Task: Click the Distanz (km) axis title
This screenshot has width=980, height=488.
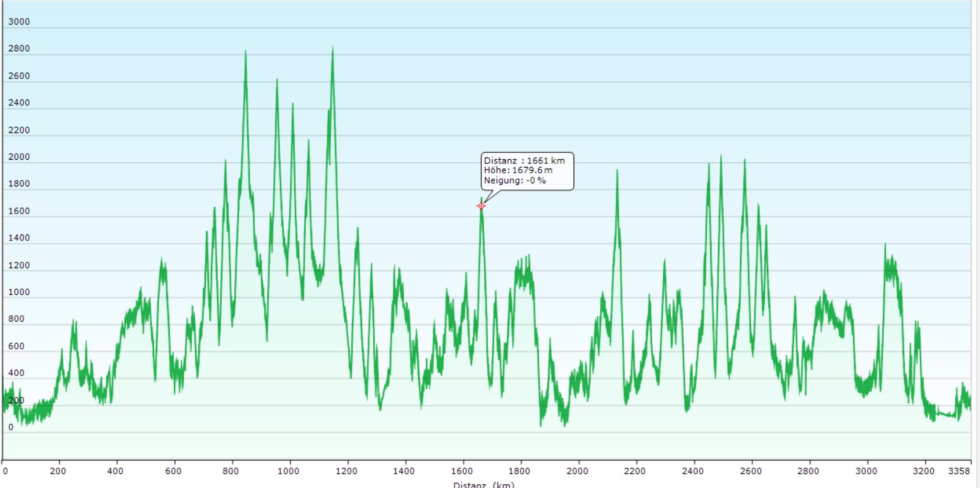Action: coord(483,484)
